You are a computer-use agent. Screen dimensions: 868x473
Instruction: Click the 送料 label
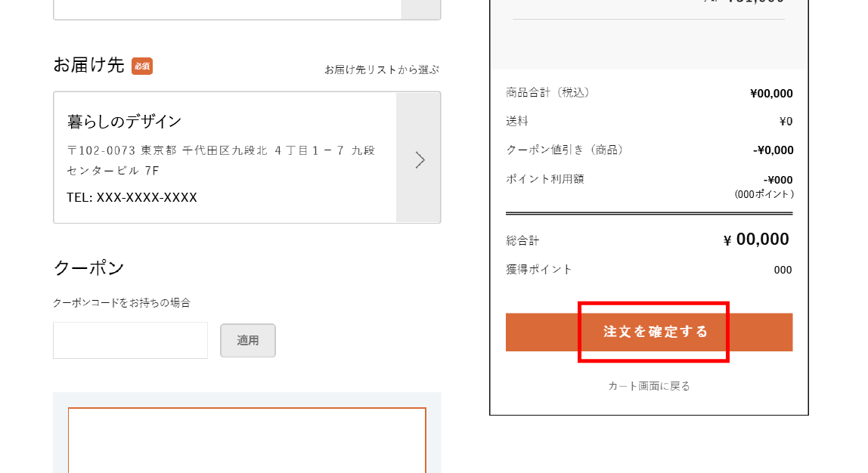[516, 121]
